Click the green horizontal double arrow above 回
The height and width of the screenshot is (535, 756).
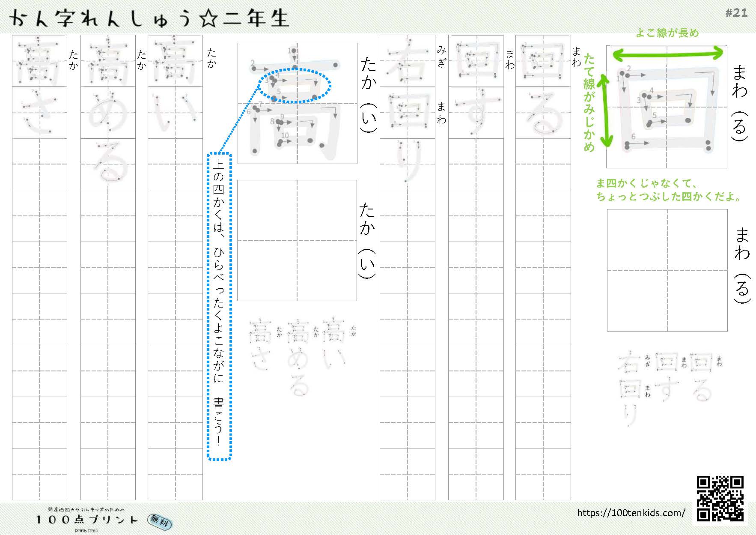pyautogui.click(x=667, y=54)
